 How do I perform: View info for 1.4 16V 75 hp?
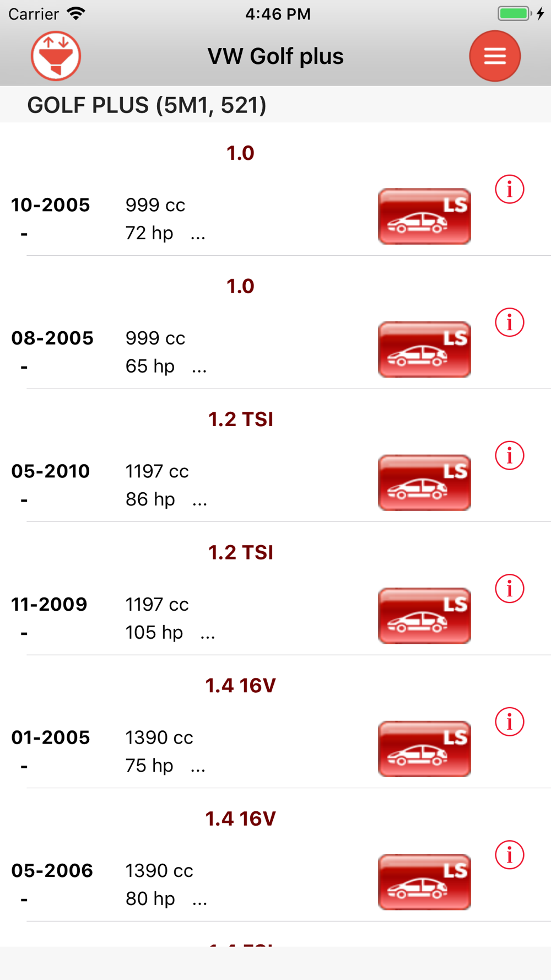(x=509, y=722)
